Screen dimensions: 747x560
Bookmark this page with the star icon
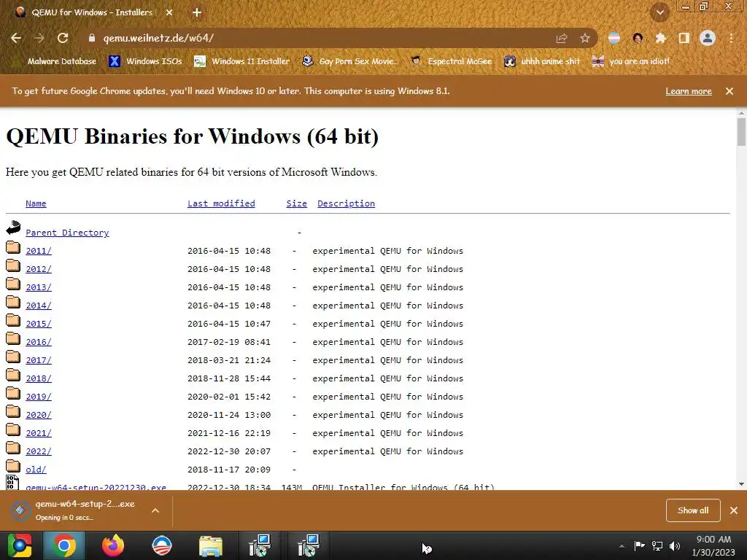(585, 38)
